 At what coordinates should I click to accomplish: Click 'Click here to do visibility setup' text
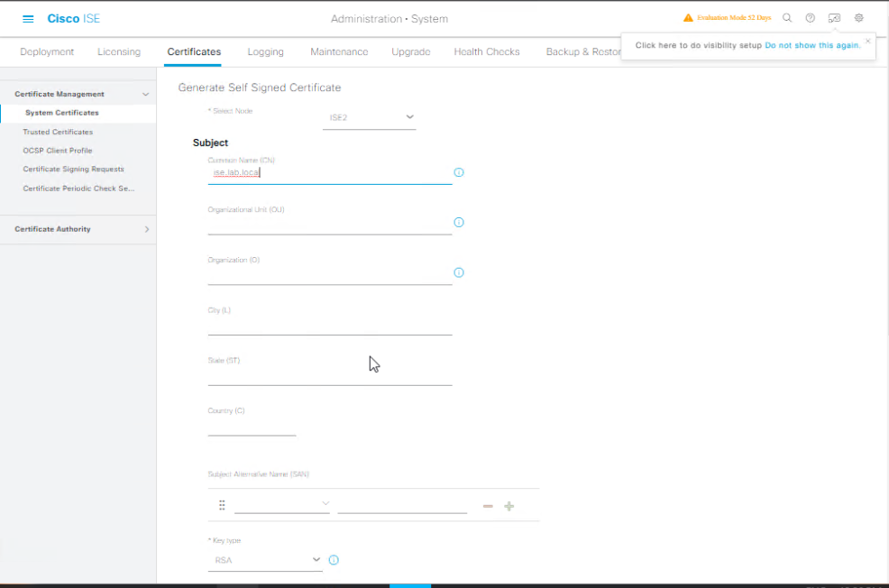pyautogui.click(x=698, y=45)
